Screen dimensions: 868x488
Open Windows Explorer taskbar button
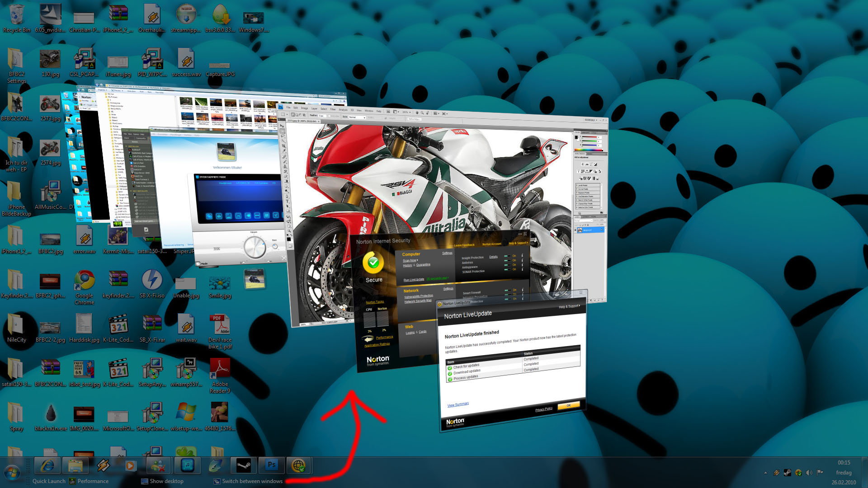click(x=75, y=465)
